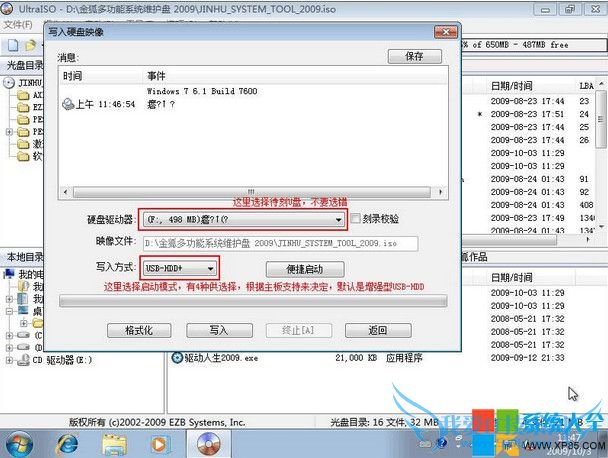Viewport: 608px width, 458px height.
Task: Click the message list horizontal scrollbar
Action: point(252,192)
